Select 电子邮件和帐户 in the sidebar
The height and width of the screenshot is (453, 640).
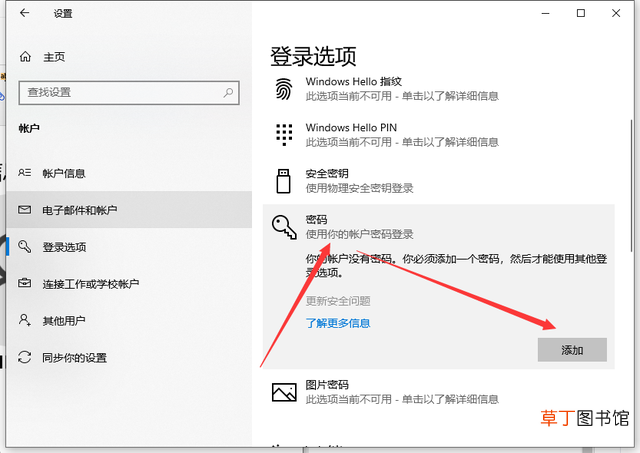coord(129,210)
